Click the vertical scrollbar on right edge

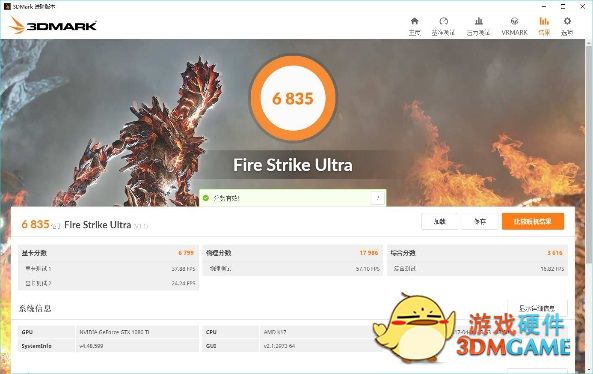[589, 151]
